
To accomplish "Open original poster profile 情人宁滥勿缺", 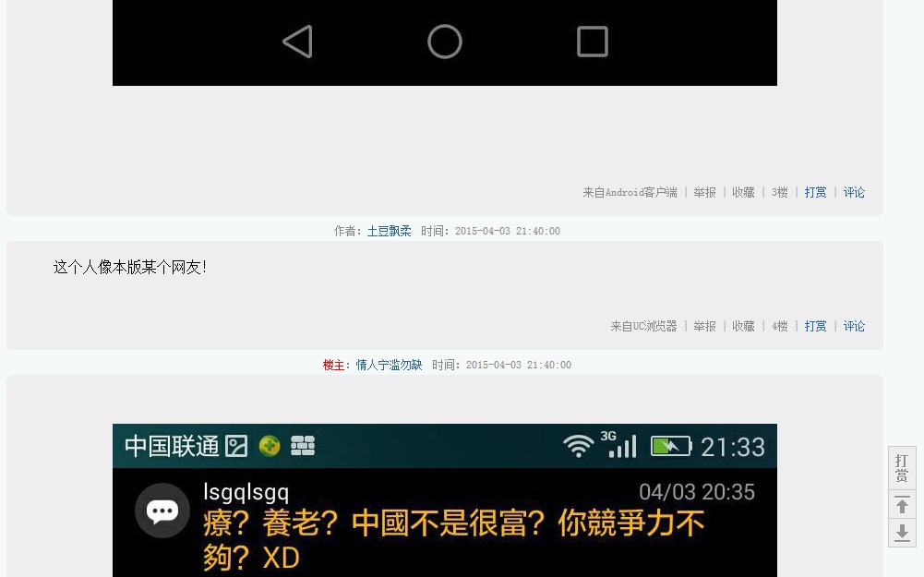I will pyautogui.click(x=389, y=365).
